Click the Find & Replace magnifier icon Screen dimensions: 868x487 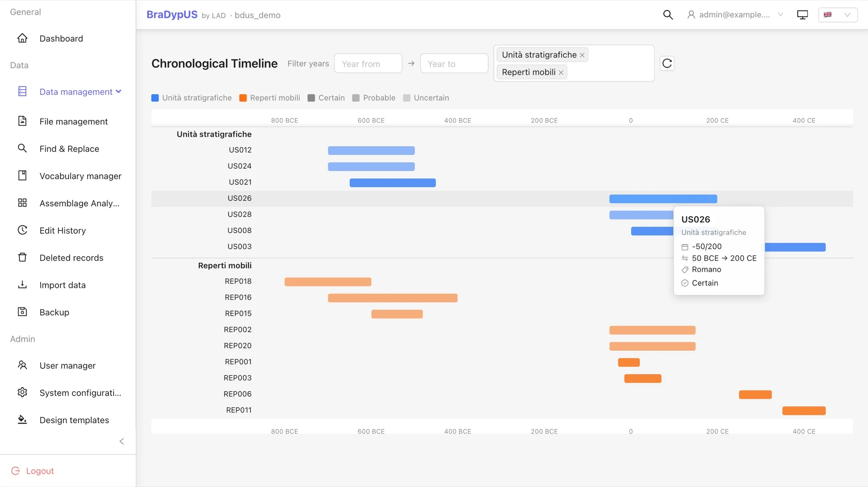click(22, 148)
